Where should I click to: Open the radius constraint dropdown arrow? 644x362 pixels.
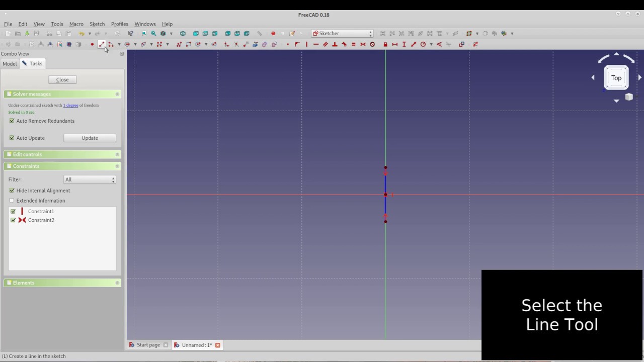[431, 44]
